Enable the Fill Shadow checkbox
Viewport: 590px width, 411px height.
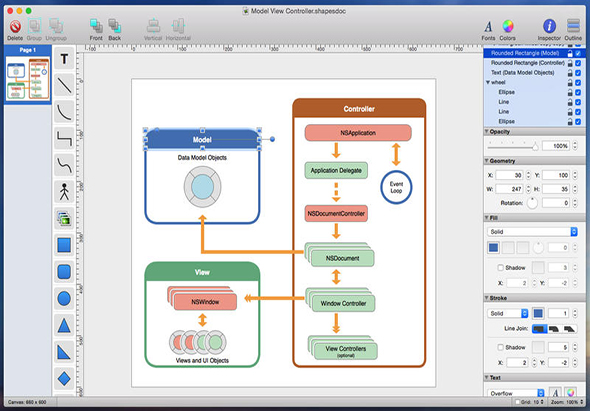500,268
